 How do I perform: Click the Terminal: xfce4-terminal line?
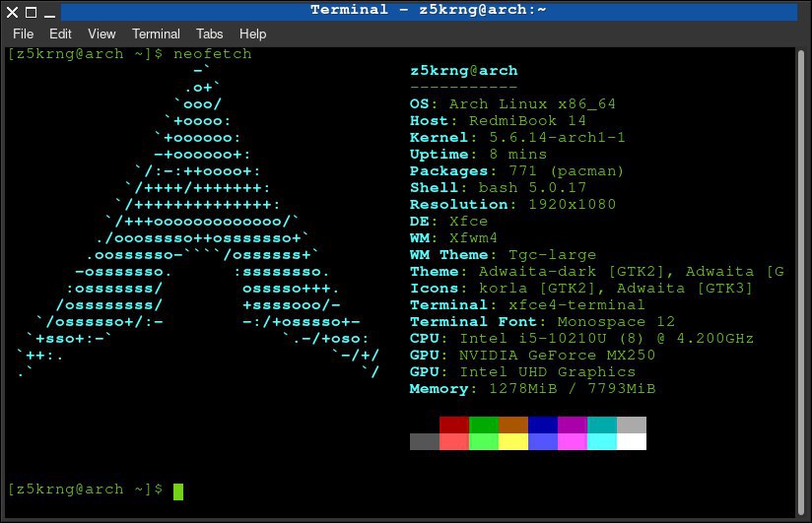[x=527, y=305]
